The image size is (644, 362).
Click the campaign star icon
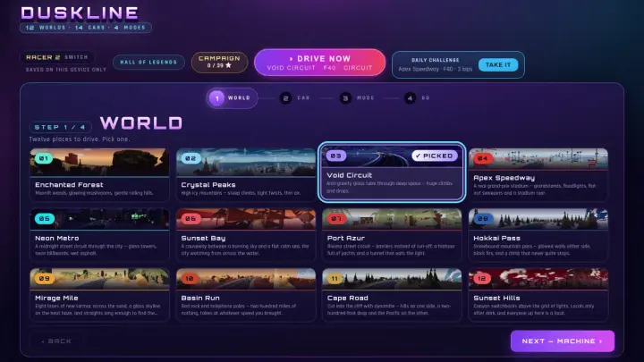pyautogui.click(x=228, y=65)
